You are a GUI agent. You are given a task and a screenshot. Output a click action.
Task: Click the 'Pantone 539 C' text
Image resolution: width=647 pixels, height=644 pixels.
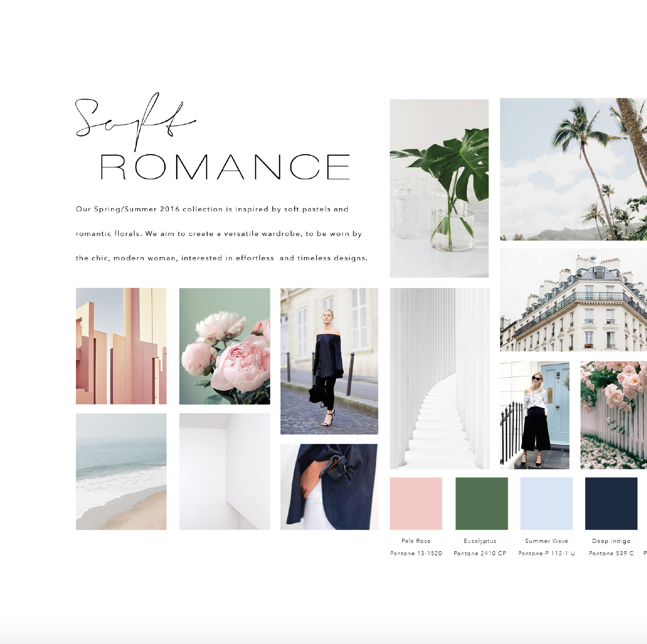(x=611, y=553)
